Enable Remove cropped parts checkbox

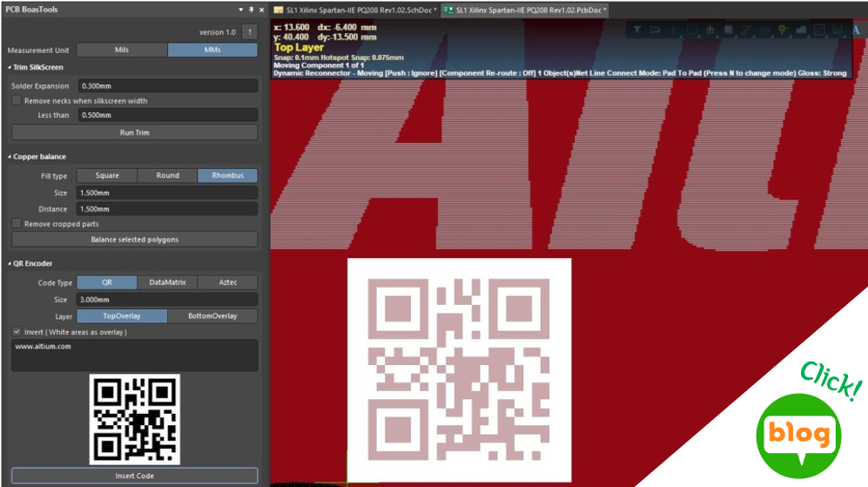click(x=17, y=223)
